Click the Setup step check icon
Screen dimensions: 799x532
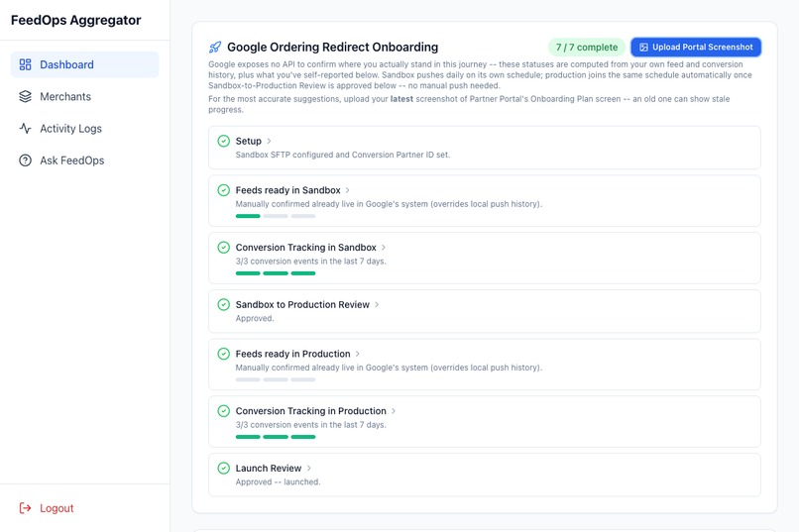pos(224,141)
